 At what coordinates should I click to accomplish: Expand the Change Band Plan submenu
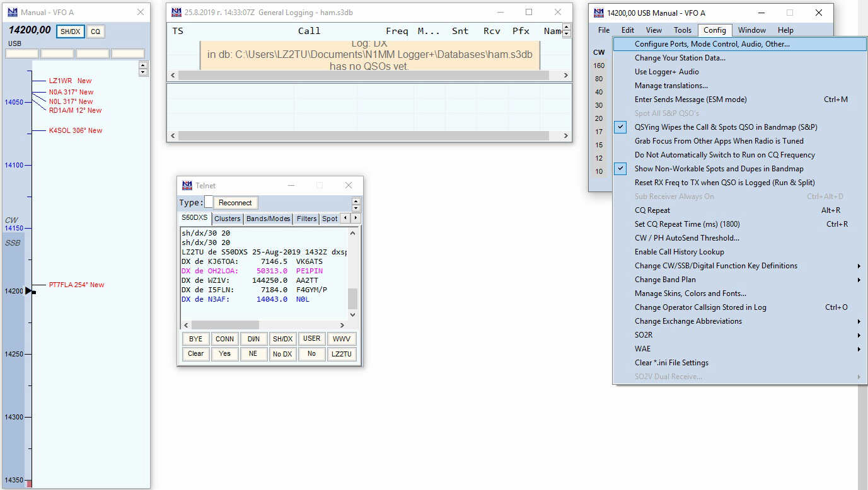pos(665,280)
